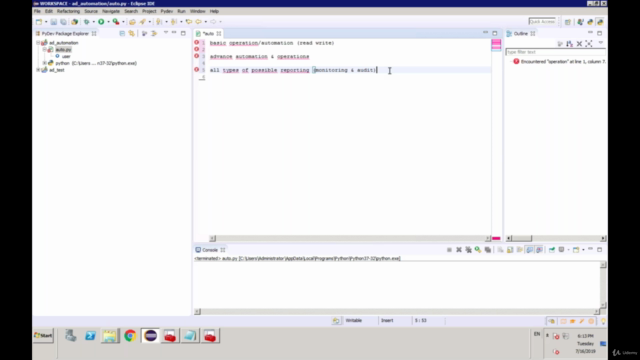Viewport: 640px width, 360px height.
Task: Click the New file toolbar icon
Action: (x=39, y=22)
